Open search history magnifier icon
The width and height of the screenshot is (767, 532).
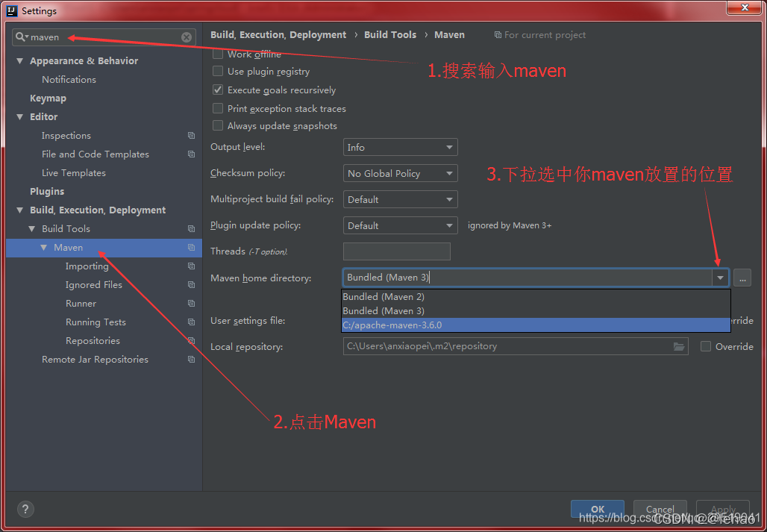(x=22, y=37)
